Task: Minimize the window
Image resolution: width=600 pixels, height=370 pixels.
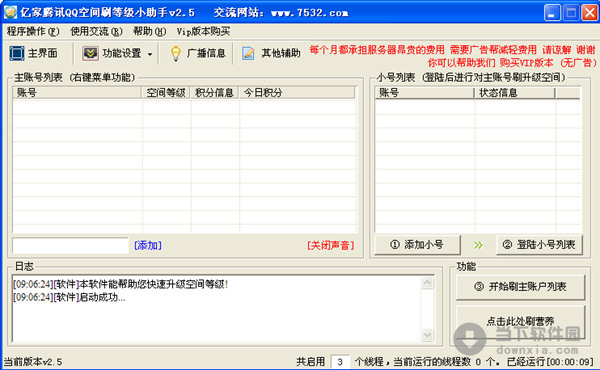Action: point(551,13)
